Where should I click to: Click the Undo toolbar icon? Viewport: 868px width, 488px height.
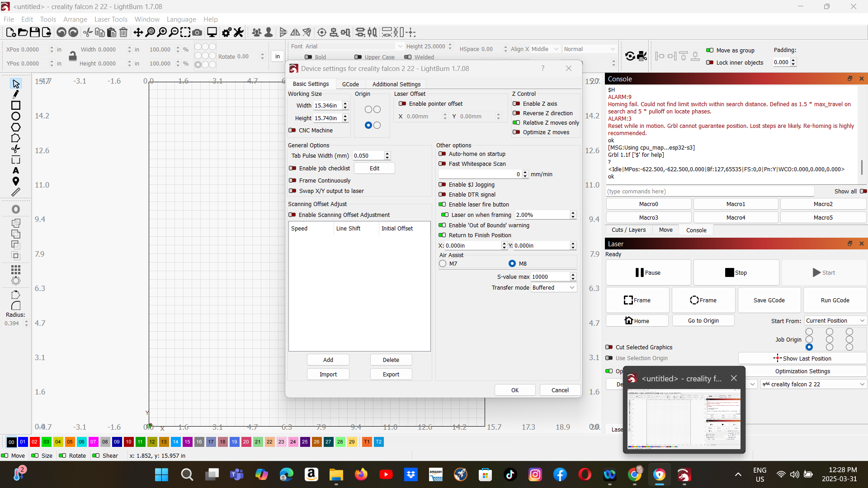[61, 32]
